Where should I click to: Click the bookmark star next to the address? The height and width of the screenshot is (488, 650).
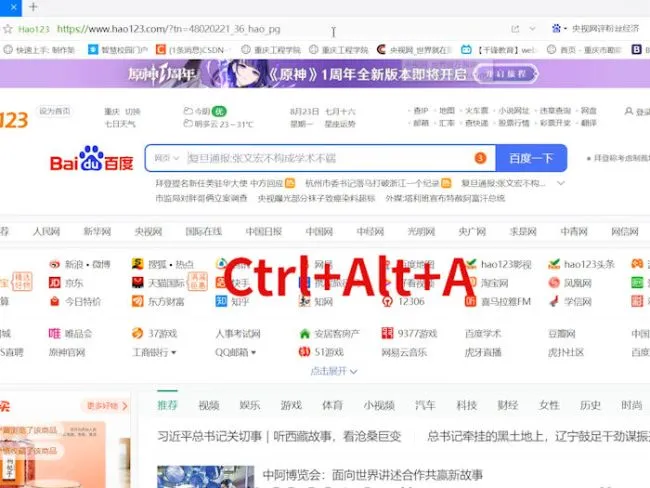(7, 29)
